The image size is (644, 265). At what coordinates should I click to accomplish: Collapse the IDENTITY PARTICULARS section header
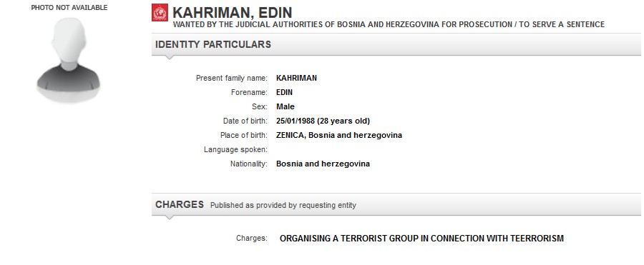(398, 44)
